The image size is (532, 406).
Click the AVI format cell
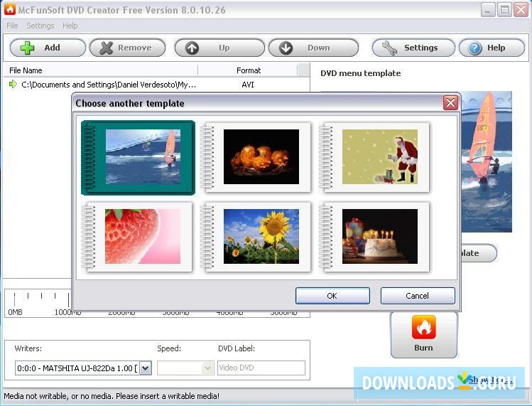(248, 85)
